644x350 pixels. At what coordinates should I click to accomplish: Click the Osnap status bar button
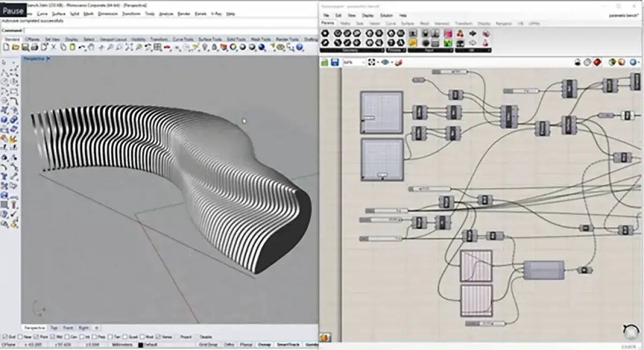point(264,345)
